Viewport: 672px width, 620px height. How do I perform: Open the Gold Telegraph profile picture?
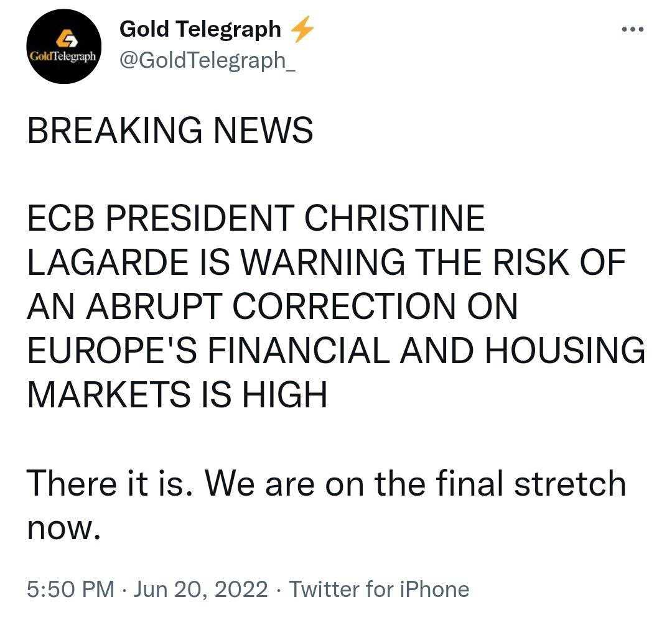pos(64,46)
